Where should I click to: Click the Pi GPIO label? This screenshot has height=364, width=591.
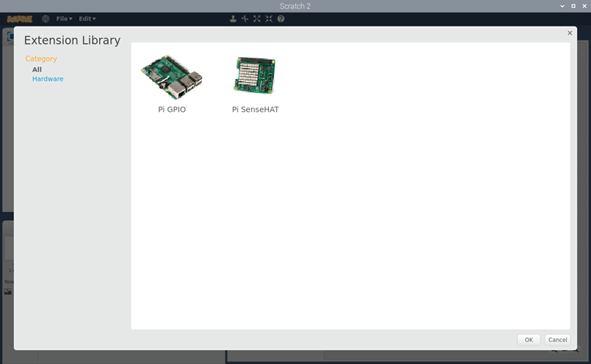pos(172,110)
